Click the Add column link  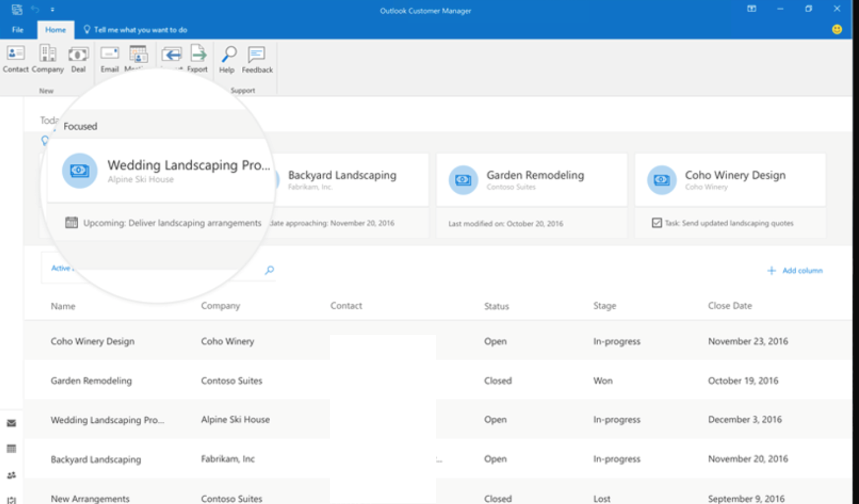tap(795, 270)
